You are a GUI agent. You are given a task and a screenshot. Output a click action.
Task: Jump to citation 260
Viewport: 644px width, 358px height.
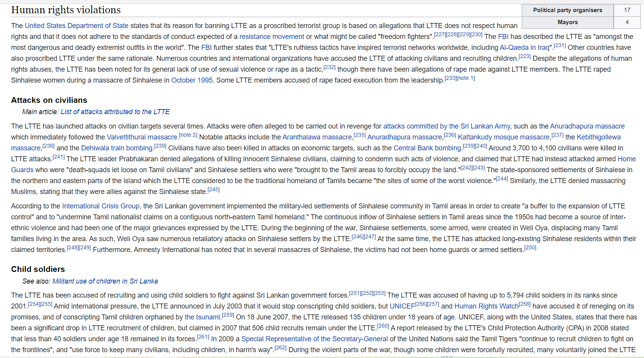click(383, 326)
